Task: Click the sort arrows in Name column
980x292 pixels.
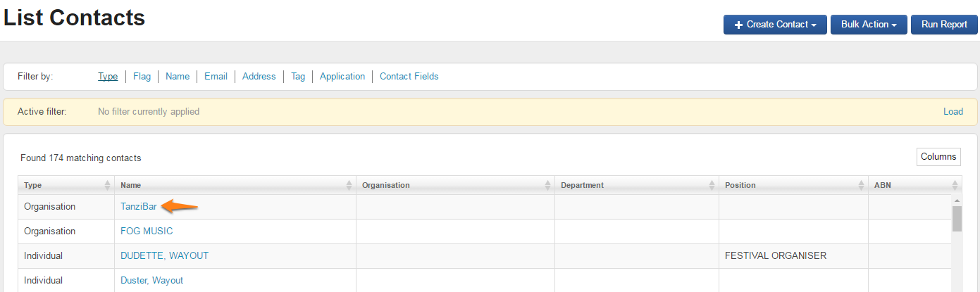Action: [349, 185]
